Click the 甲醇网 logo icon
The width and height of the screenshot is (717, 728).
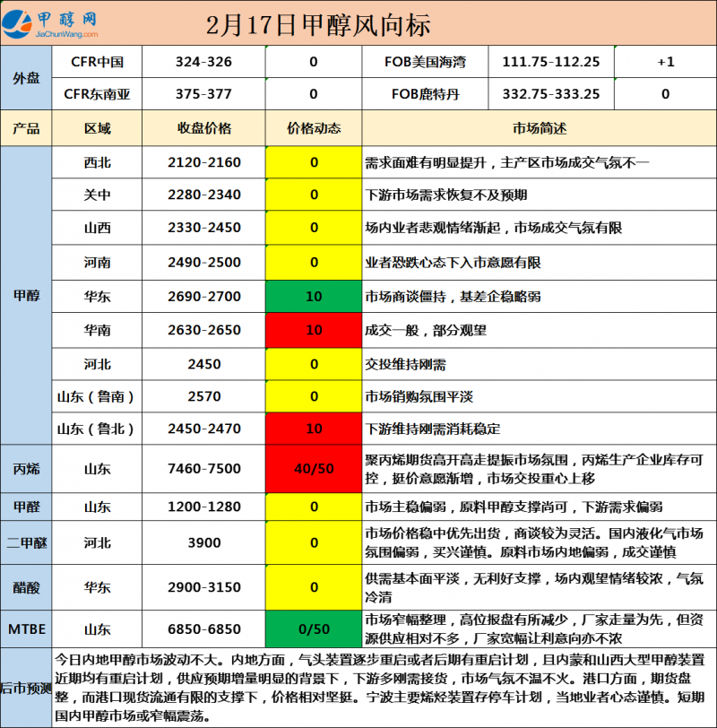click(x=17, y=23)
